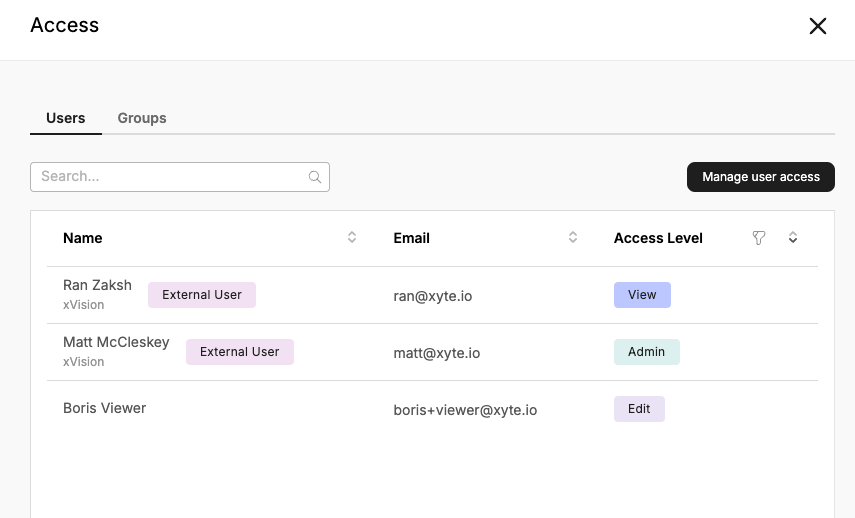Click the View access badge for Ran Zaksh

[642, 295]
